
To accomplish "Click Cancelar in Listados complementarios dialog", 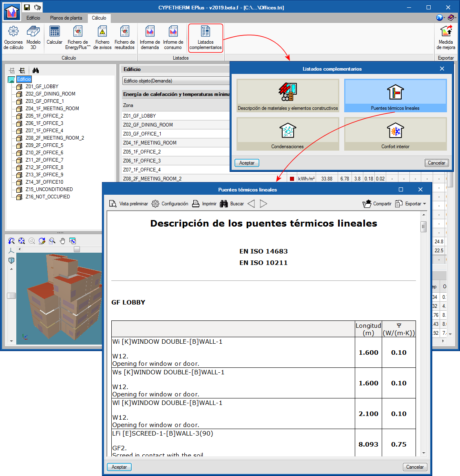I will (x=437, y=163).
